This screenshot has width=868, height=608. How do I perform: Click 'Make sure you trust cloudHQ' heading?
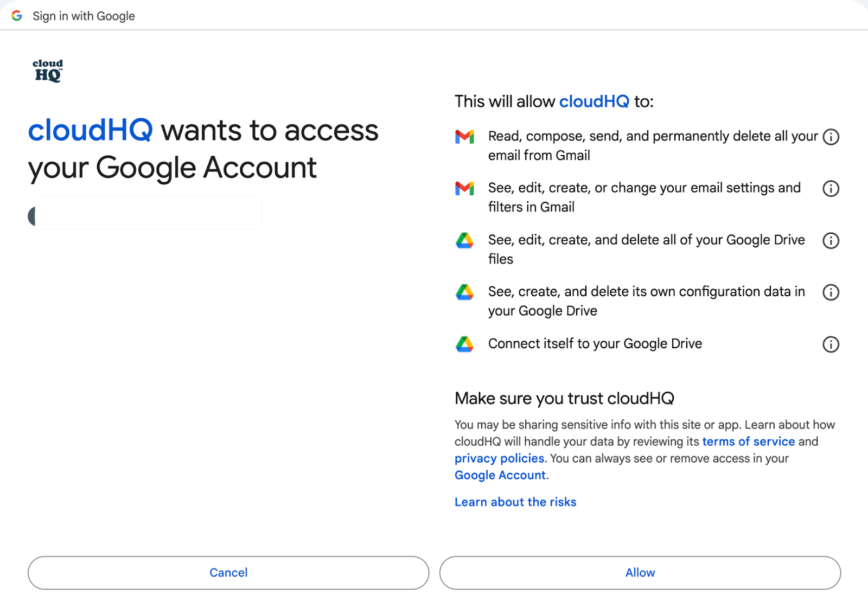(x=564, y=399)
